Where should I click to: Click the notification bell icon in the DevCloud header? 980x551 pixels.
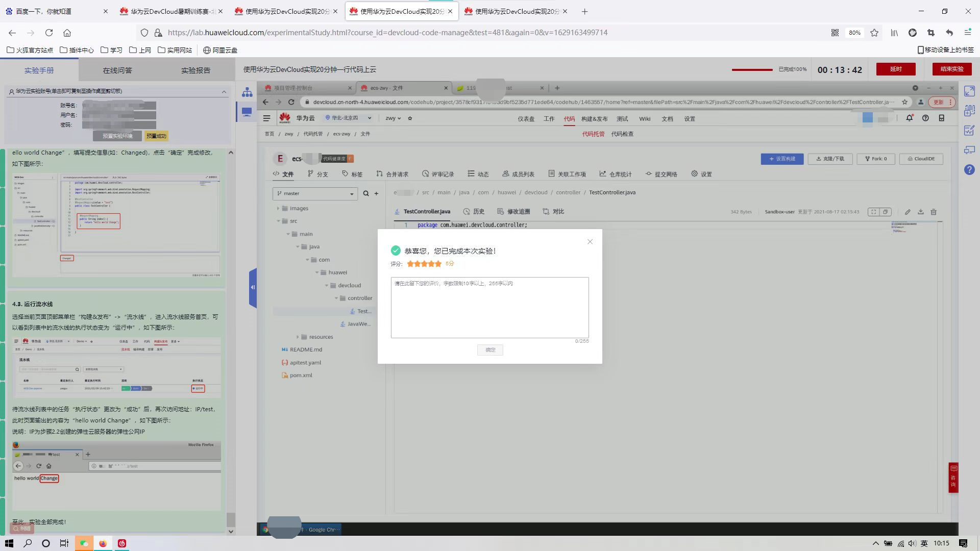pyautogui.click(x=909, y=118)
